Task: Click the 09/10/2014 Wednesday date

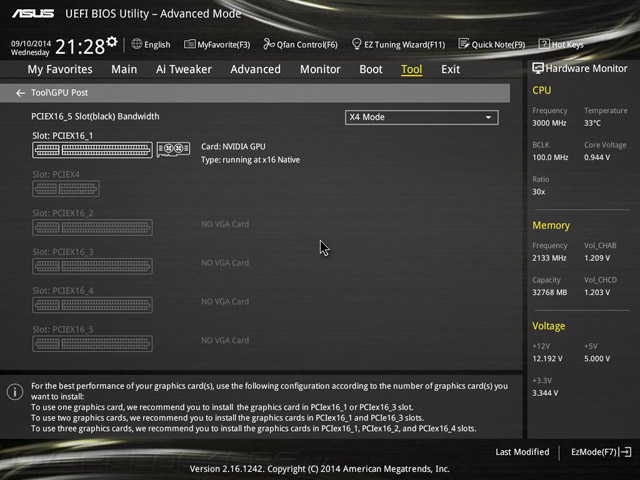Action: tap(31, 48)
